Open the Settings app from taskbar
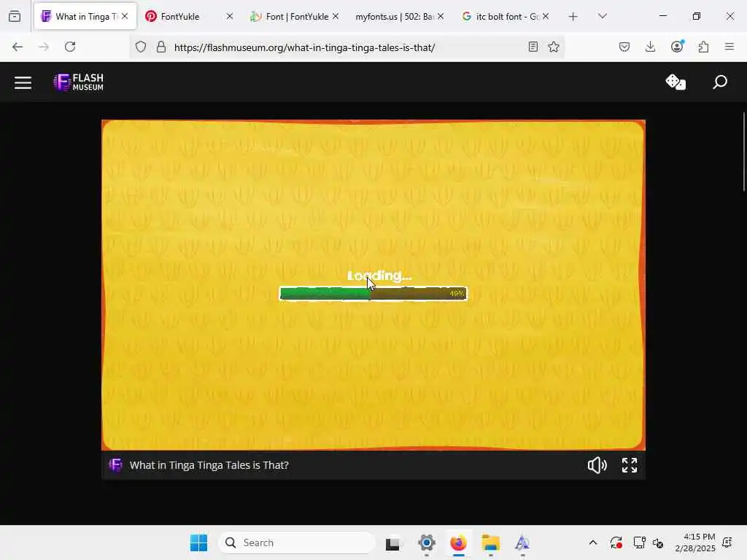This screenshot has width=747, height=560. tap(427, 542)
